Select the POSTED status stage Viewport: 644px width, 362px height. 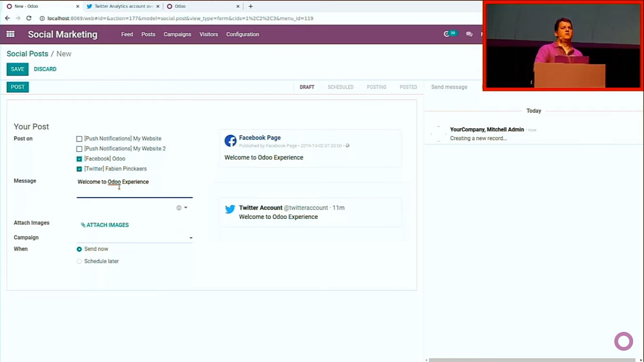pyautogui.click(x=408, y=87)
